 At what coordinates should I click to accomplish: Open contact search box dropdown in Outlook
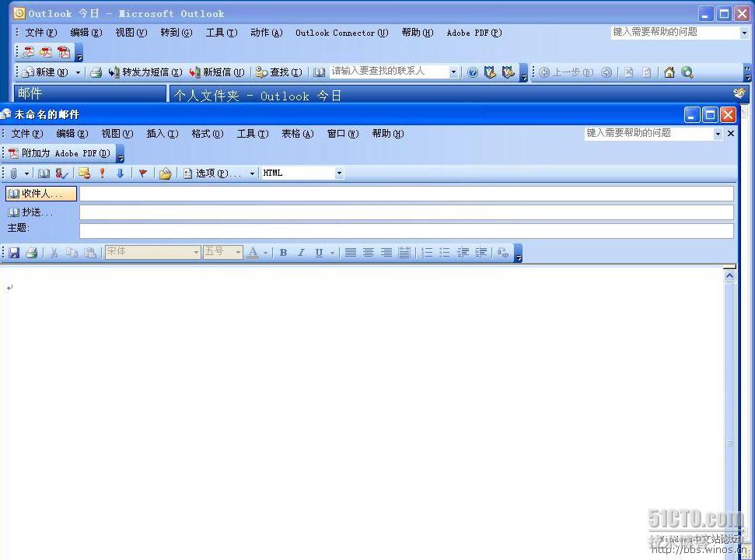click(x=453, y=72)
